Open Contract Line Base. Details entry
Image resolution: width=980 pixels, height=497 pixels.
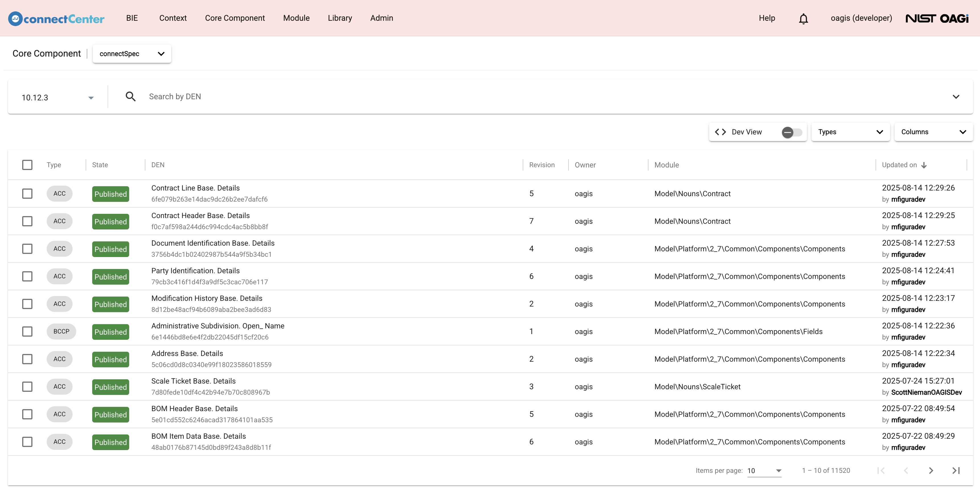pyautogui.click(x=195, y=188)
